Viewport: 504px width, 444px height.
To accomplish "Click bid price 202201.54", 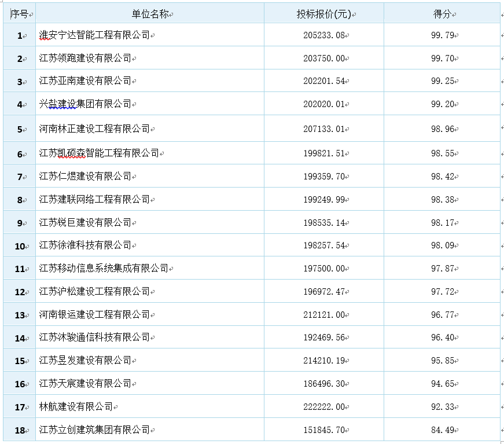I will point(324,81).
